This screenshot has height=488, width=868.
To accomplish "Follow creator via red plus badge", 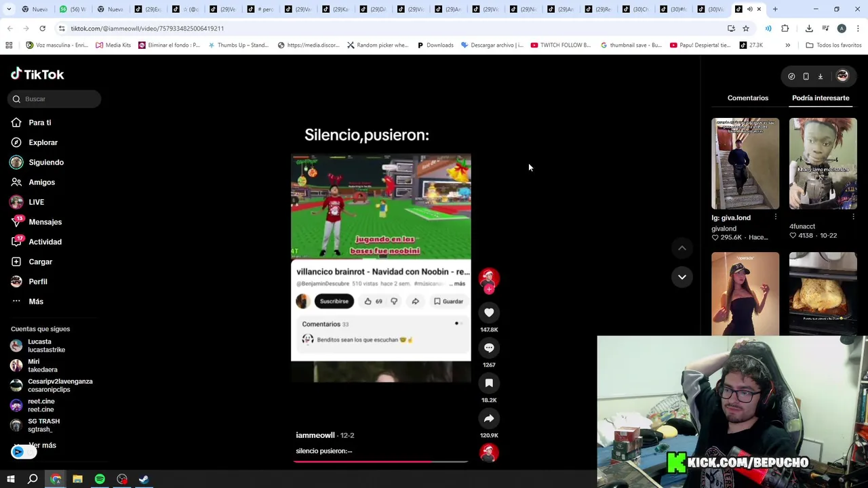I will tap(489, 289).
